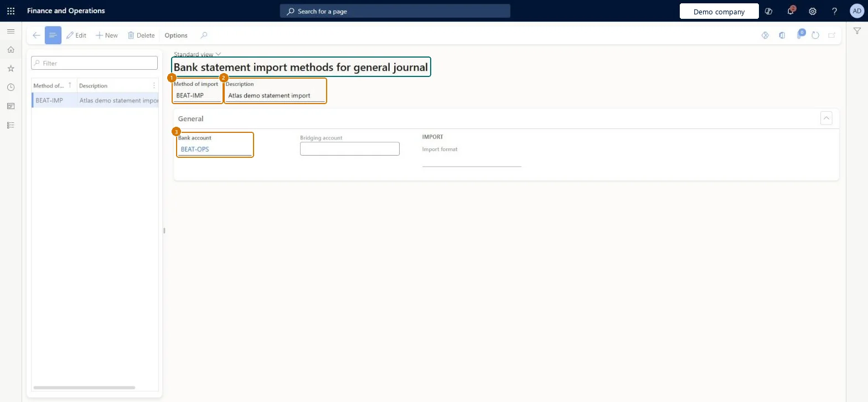Refresh the page
This screenshot has width=868, height=402.
[815, 35]
